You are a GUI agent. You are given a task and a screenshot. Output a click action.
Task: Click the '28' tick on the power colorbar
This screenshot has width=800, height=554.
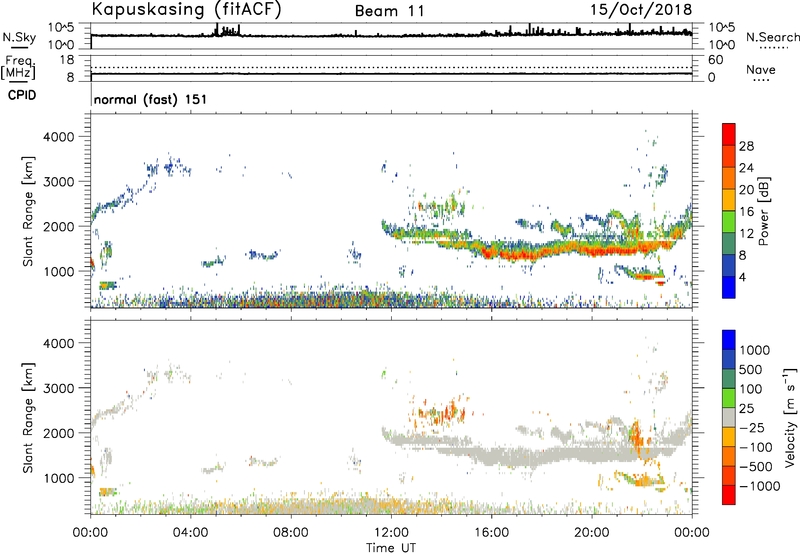point(746,146)
